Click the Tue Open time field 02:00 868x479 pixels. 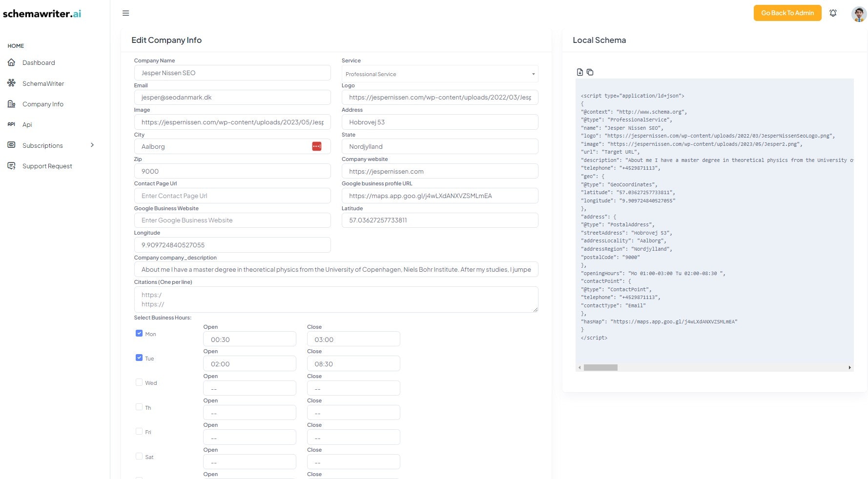[249, 363]
